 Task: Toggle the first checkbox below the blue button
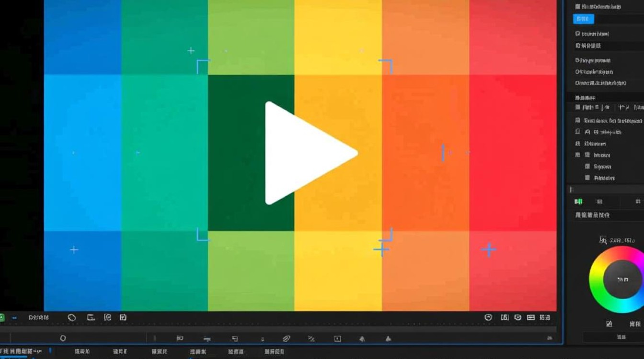click(x=578, y=34)
